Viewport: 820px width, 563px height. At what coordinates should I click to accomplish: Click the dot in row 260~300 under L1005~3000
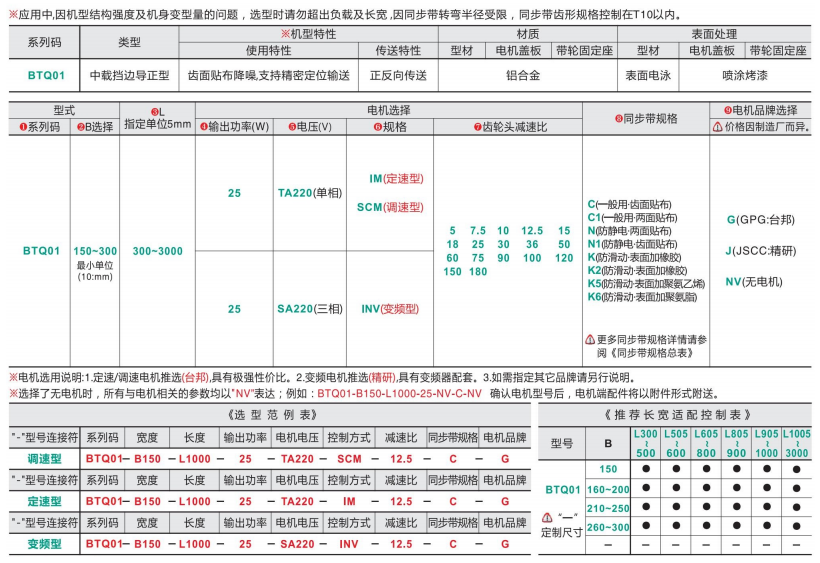coord(797,526)
